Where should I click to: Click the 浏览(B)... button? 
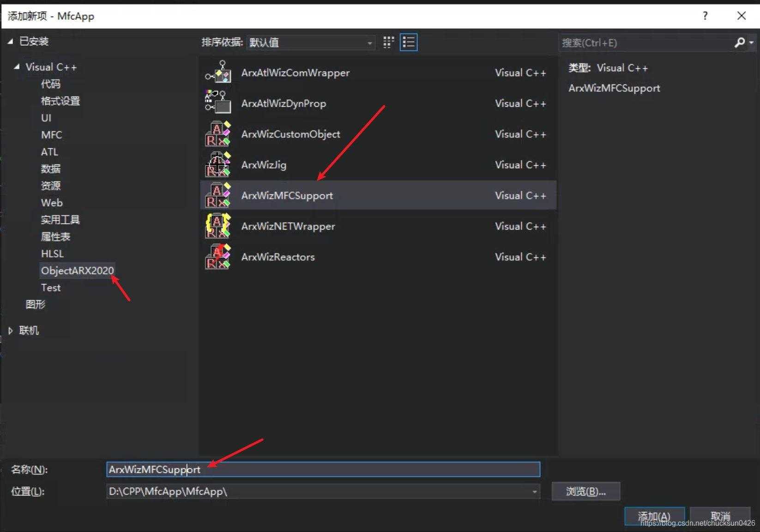point(586,491)
